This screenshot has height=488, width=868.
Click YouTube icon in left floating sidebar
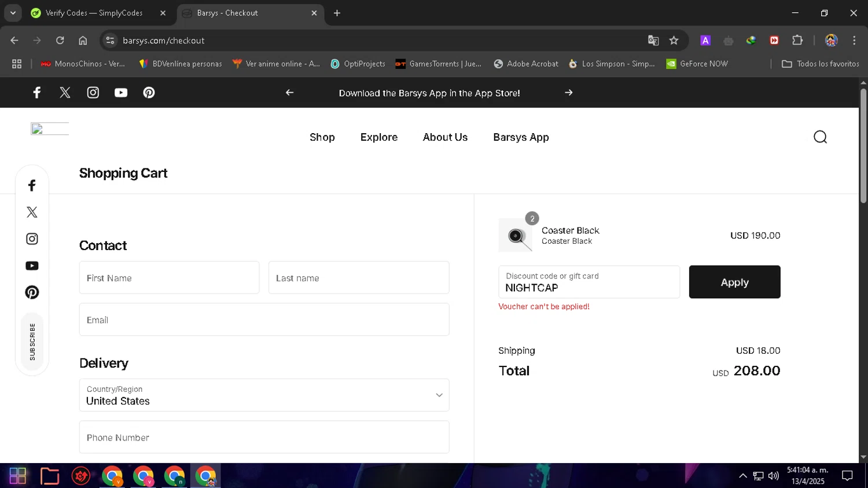tap(32, 266)
